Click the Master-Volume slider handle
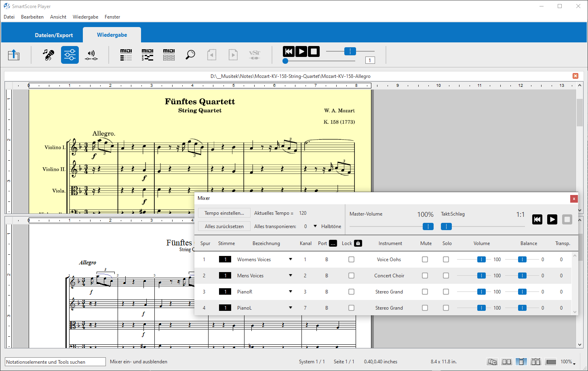 pyautogui.click(x=428, y=226)
